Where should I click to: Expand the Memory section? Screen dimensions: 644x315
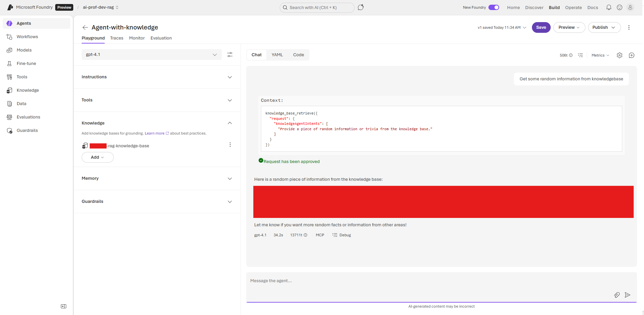click(x=157, y=178)
